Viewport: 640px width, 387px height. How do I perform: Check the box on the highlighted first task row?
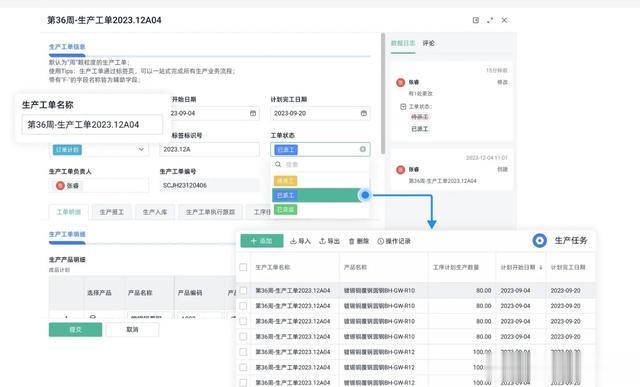pos(243,290)
